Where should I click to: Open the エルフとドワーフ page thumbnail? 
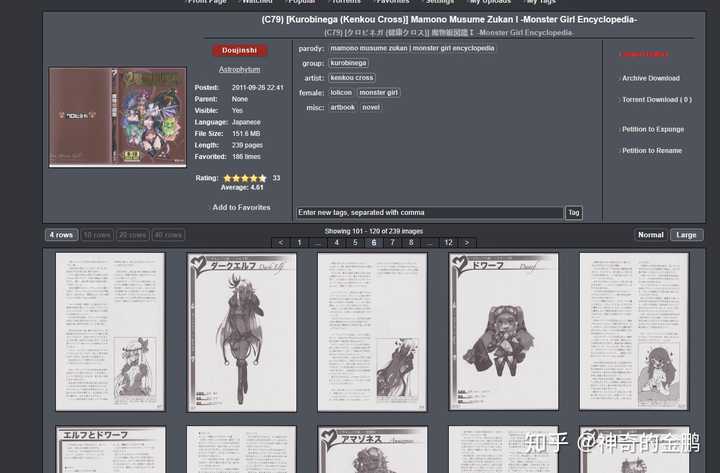pyautogui.click(x=111, y=449)
